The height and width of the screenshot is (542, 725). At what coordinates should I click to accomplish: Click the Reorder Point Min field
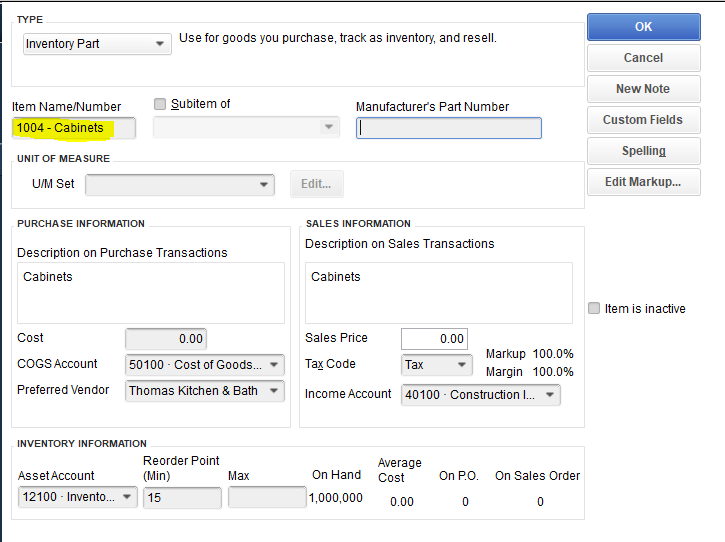pos(182,498)
